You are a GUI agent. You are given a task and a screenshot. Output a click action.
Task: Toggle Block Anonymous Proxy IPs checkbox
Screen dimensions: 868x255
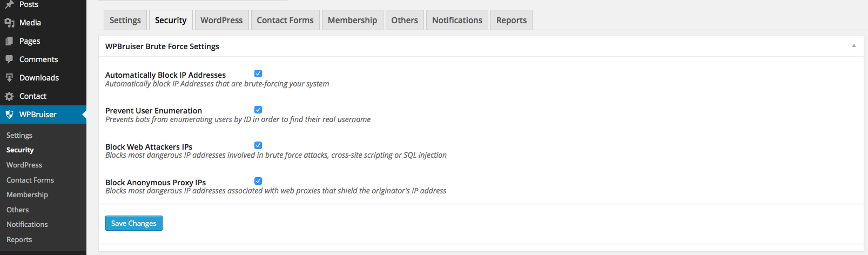click(258, 181)
